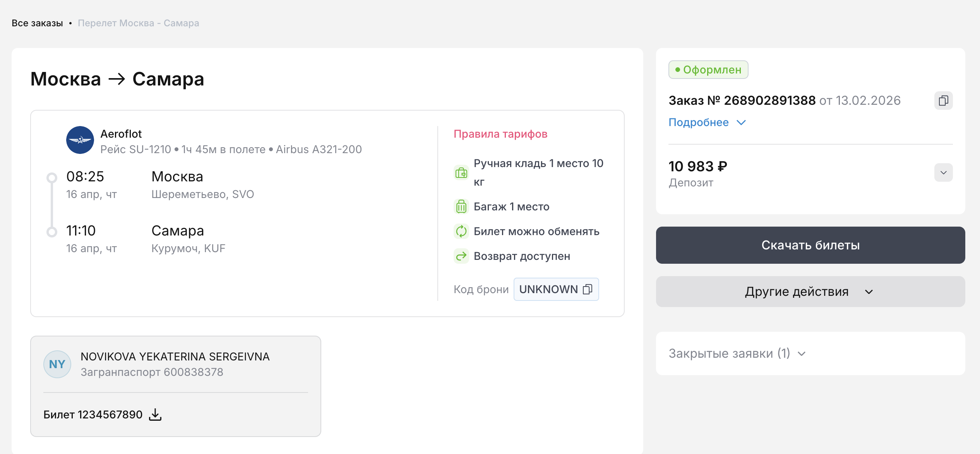
Task: Click the baggage suitcase icon
Action: (x=461, y=207)
